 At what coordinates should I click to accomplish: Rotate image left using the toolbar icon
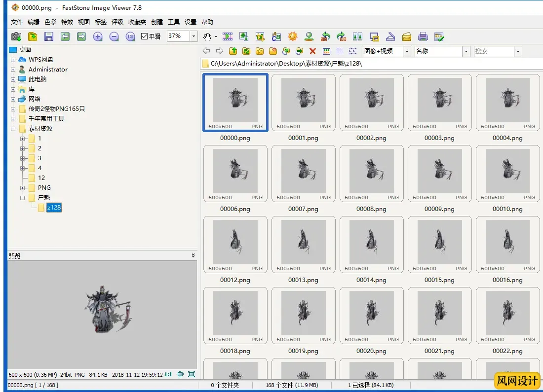(325, 36)
